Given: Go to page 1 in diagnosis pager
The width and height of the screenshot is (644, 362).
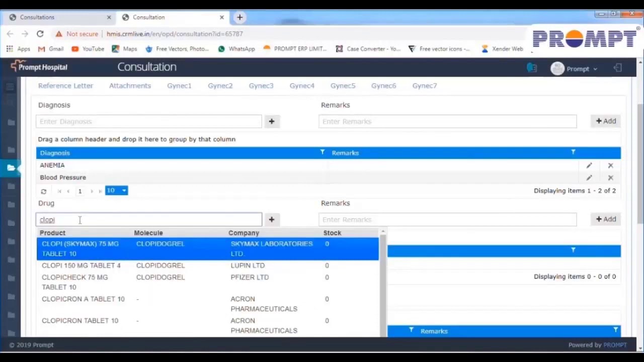Looking at the screenshot, I should tap(79, 191).
